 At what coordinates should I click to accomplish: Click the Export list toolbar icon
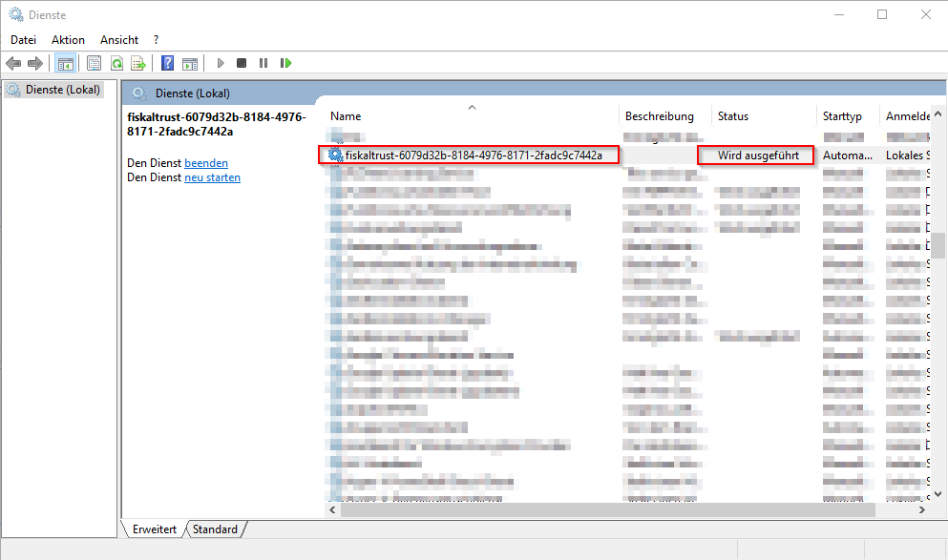[x=138, y=63]
